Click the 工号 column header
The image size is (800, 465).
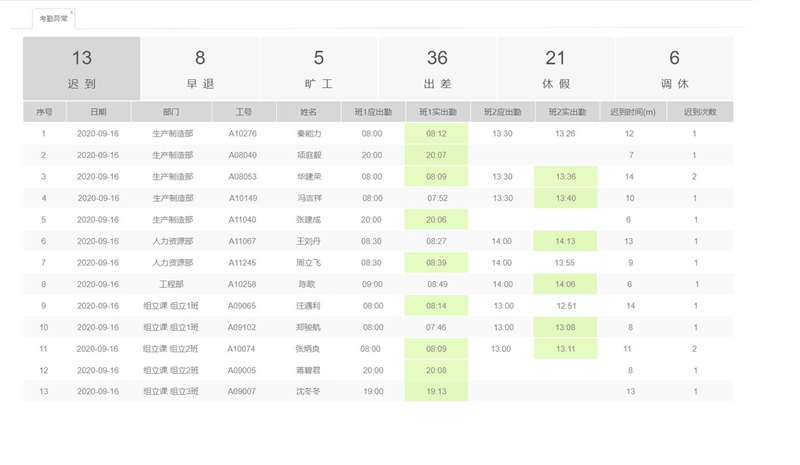coord(243,112)
